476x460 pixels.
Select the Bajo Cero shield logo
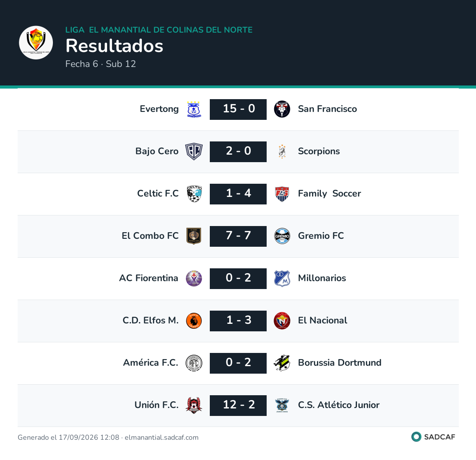coord(193,152)
